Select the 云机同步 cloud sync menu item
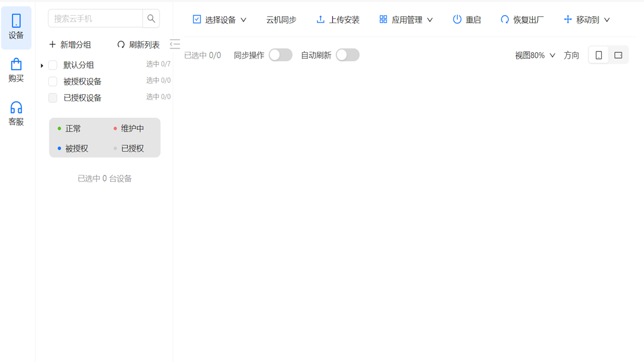 281,19
